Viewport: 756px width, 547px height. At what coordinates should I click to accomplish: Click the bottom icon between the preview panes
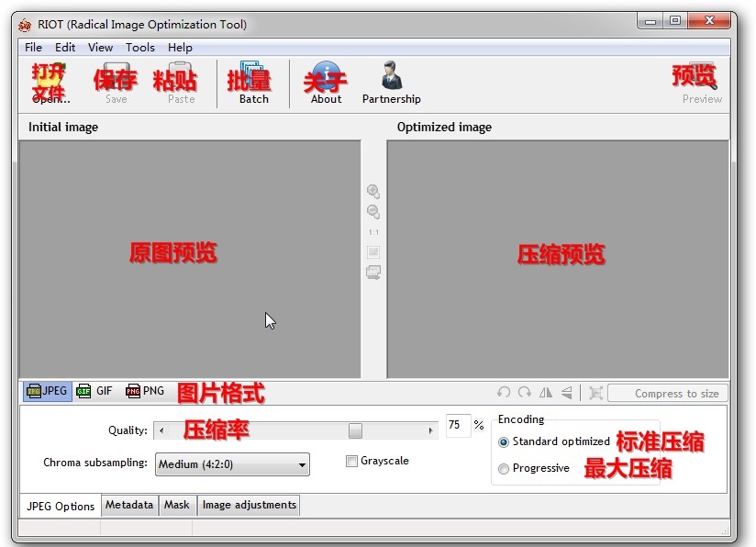[x=373, y=273]
